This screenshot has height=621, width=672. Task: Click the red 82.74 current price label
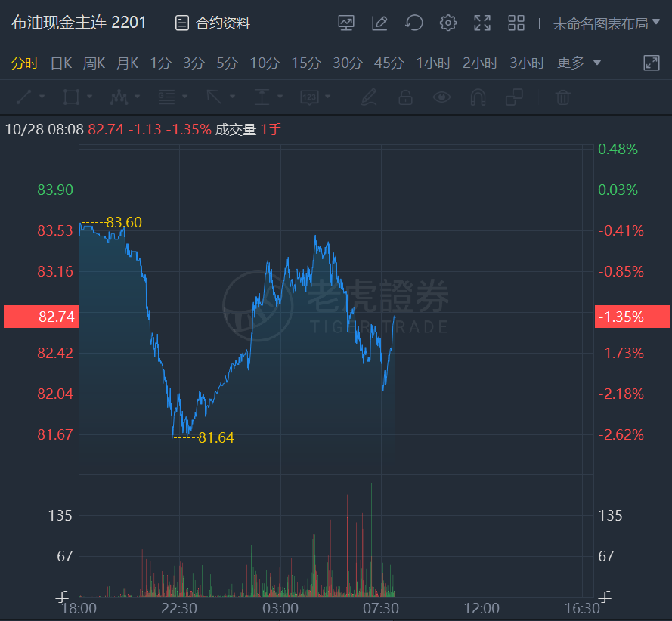click(x=41, y=317)
